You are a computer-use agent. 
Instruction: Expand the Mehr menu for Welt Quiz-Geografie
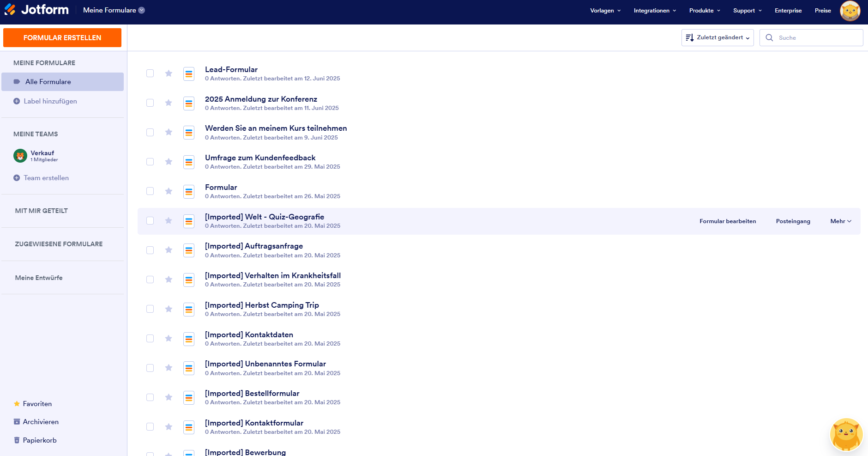840,221
